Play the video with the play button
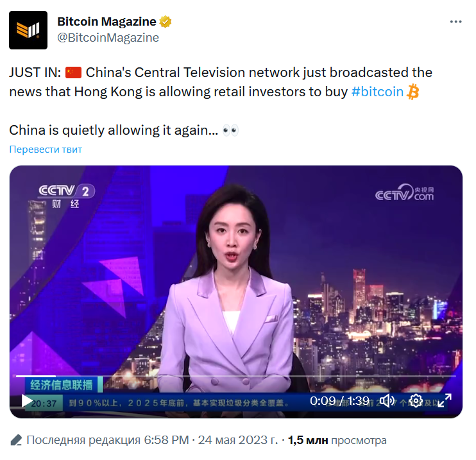Screen dimensions: 476x460 pyautogui.click(x=27, y=401)
